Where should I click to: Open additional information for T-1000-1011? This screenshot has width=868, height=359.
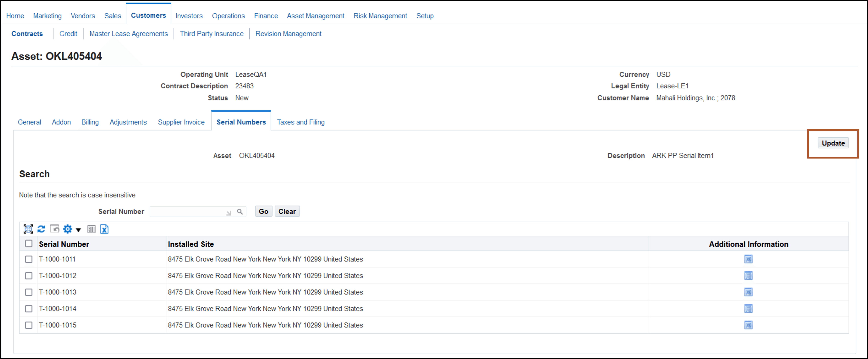(x=748, y=259)
